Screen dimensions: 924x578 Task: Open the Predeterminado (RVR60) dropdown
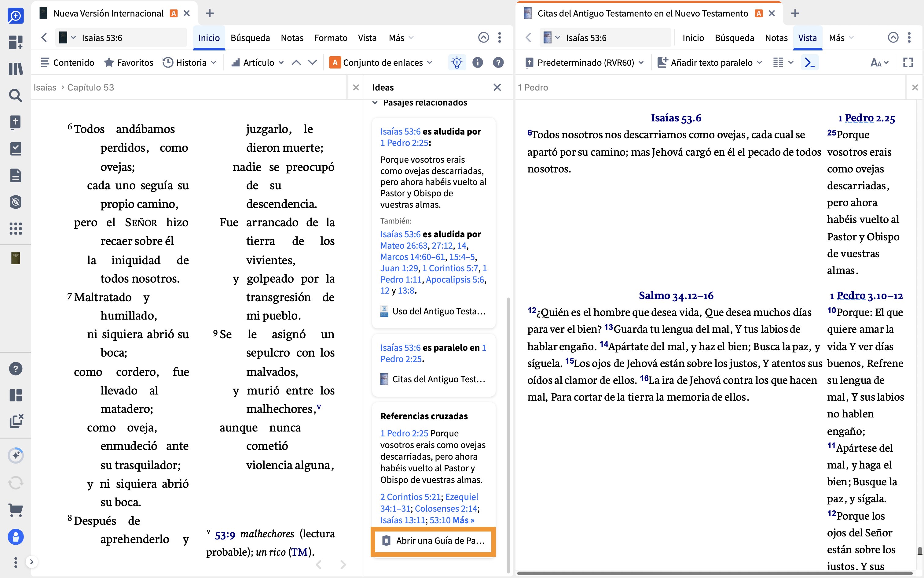[585, 62]
